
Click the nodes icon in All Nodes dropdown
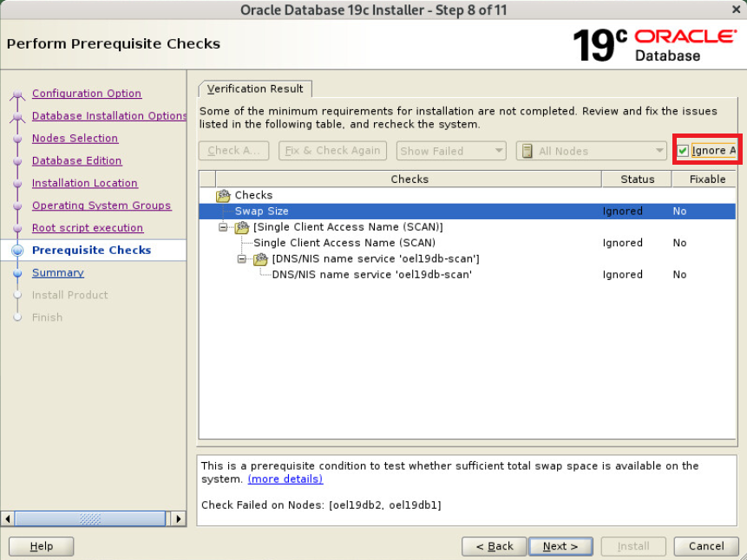pos(527,151)
